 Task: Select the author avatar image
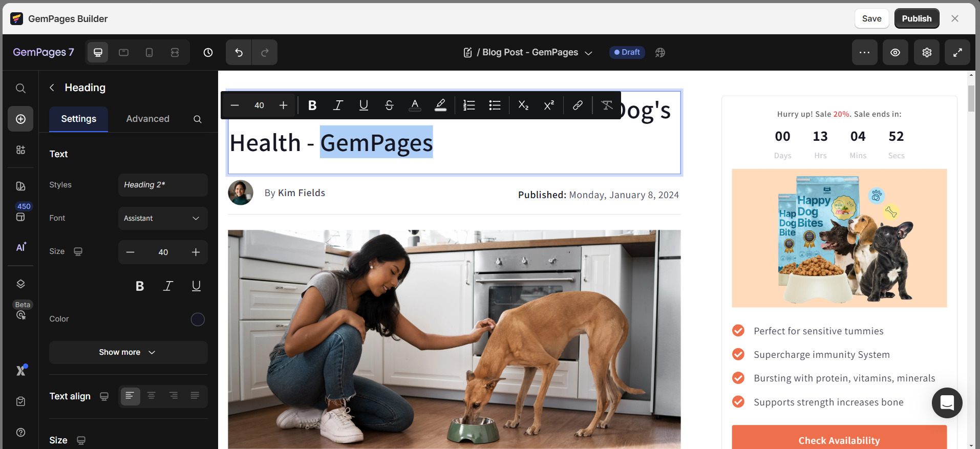(241, 193)
